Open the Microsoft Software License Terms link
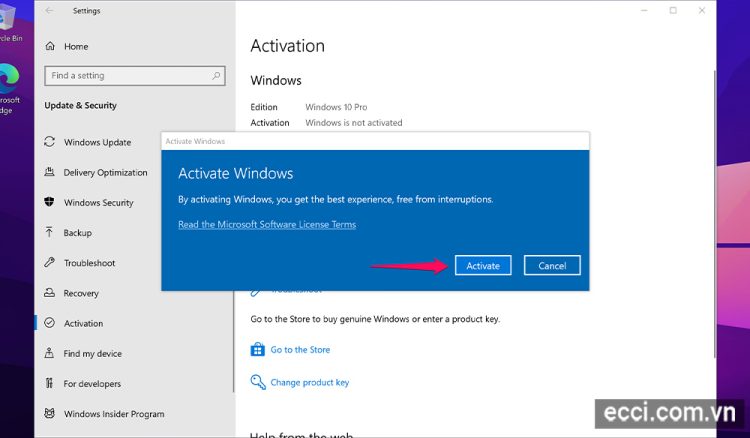750x438 pixels. click(x=267, y=224)
